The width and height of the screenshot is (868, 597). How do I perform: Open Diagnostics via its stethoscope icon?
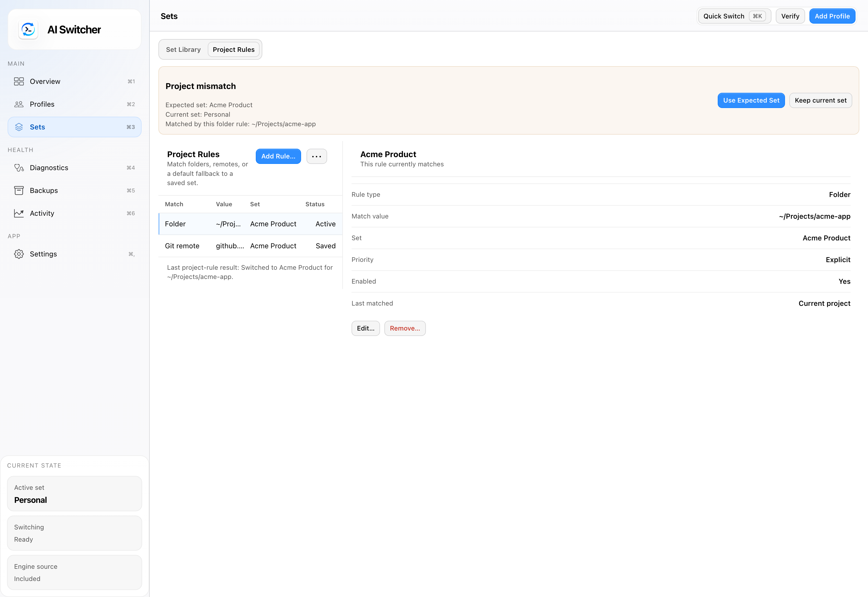pos(19,168)
